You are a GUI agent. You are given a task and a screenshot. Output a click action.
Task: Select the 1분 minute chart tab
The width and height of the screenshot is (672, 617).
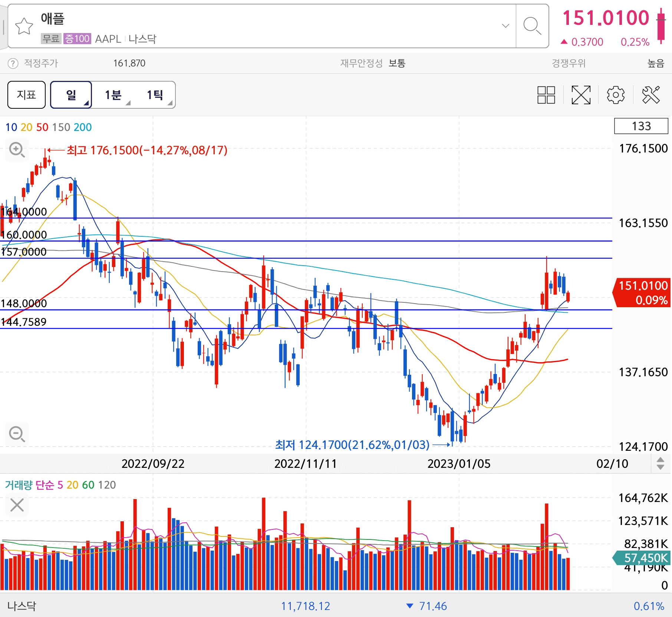(x=113, y=95)
